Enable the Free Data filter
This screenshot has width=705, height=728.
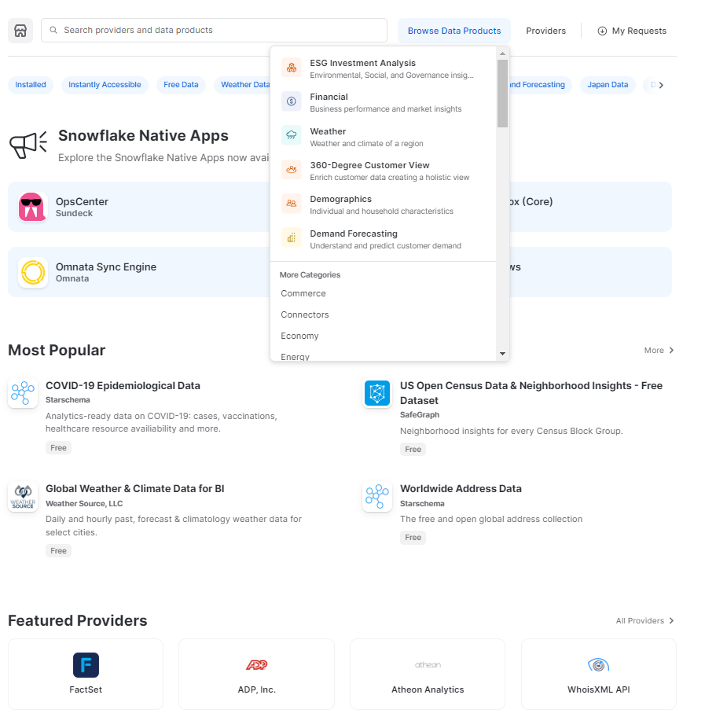coord(180,84)
